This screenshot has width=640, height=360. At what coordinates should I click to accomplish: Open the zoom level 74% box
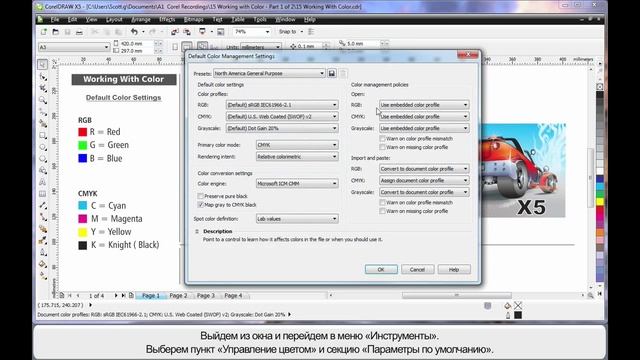[252, 32]
